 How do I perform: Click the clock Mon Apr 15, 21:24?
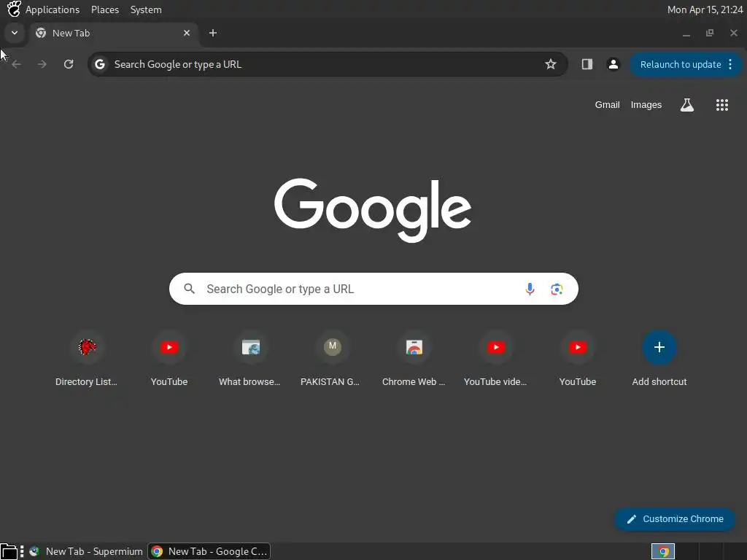coord(705,9)
